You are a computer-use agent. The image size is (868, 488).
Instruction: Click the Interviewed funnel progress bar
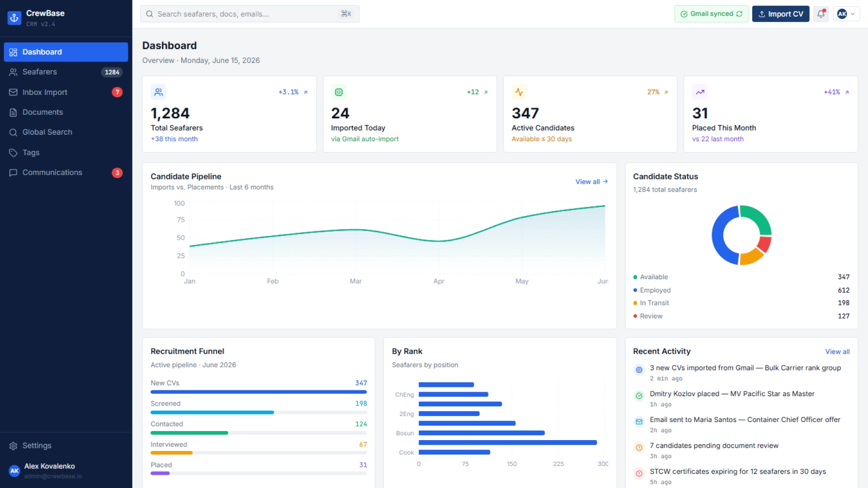click(x=259, y=453)
